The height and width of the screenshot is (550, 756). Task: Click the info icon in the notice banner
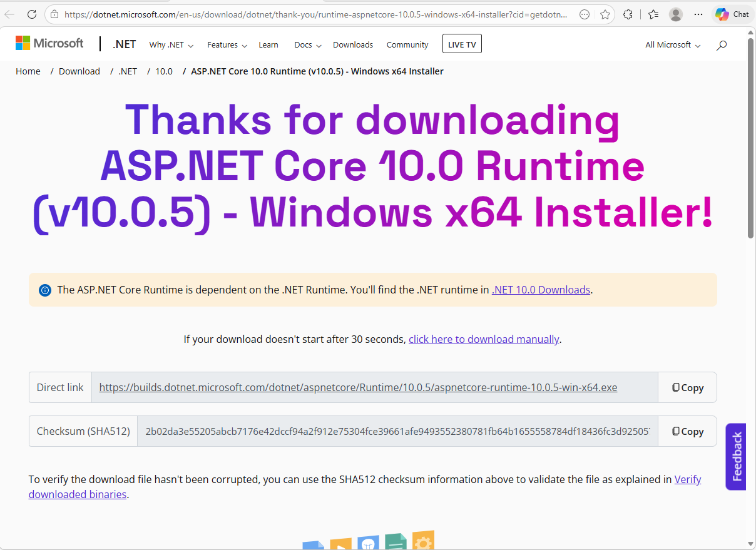tap(45, 290)
